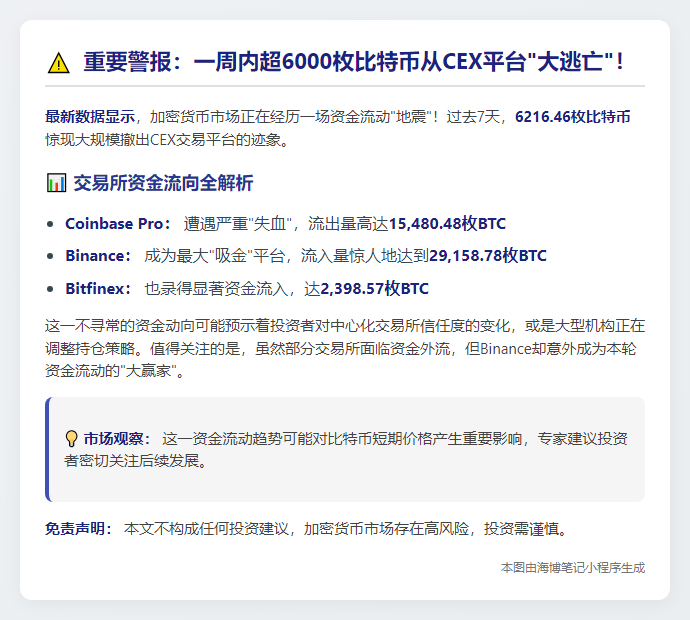
Task: Click the text '惊现大规模撤出CEX交易平台的迹象'
Action: 163,140
